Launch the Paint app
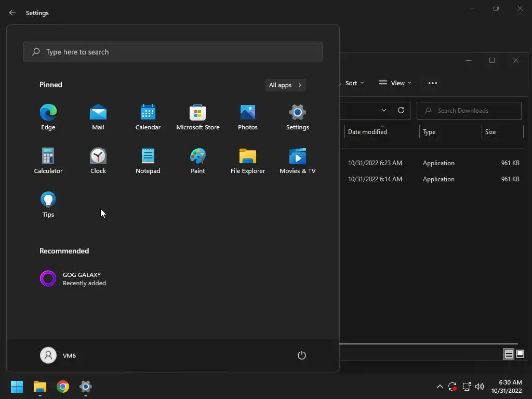The height and width of the screenshot is (399, 532). (x=198, y=161)
